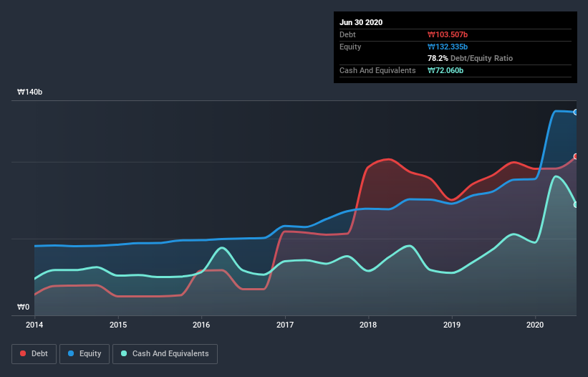This screenshot has width=588, height=377.
Task: Click the blue Equity data point marker
Action: point(576,112)
